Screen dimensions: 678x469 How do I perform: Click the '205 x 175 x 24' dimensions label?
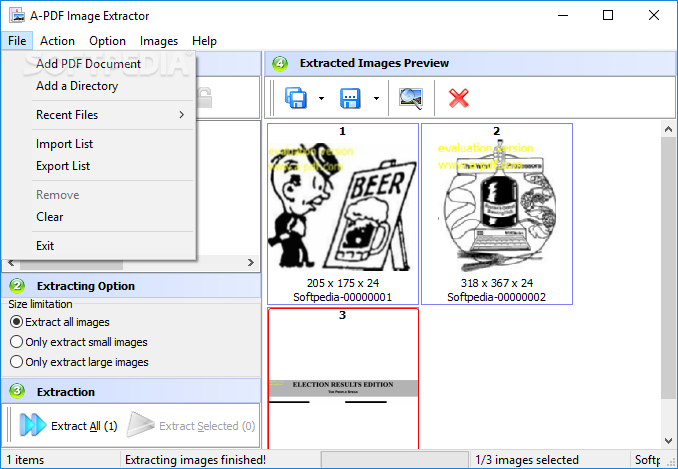click(x=343, y=283)
